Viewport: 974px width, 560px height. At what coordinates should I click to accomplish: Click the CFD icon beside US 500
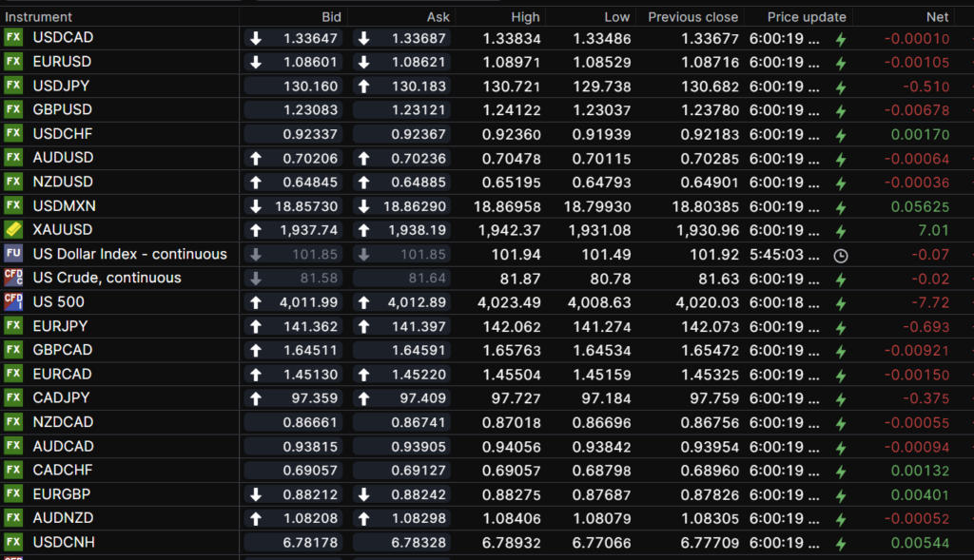click(13, 302)
